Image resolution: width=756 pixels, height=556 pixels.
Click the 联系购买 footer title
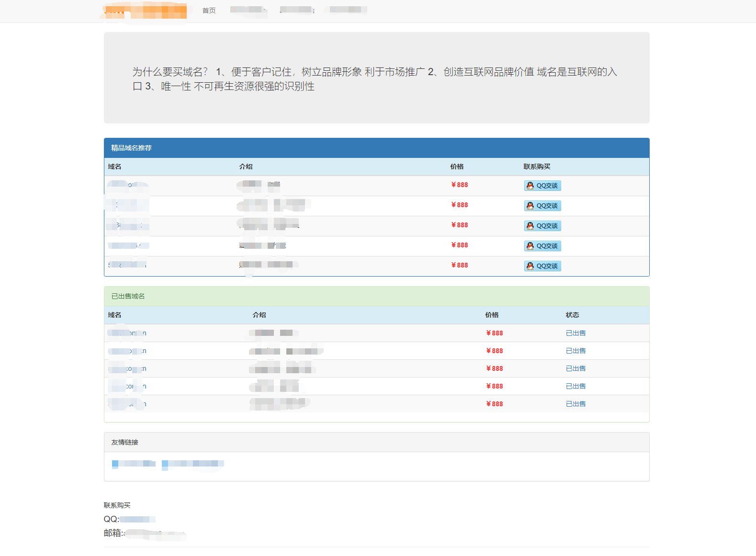click(x=117, y=505)
